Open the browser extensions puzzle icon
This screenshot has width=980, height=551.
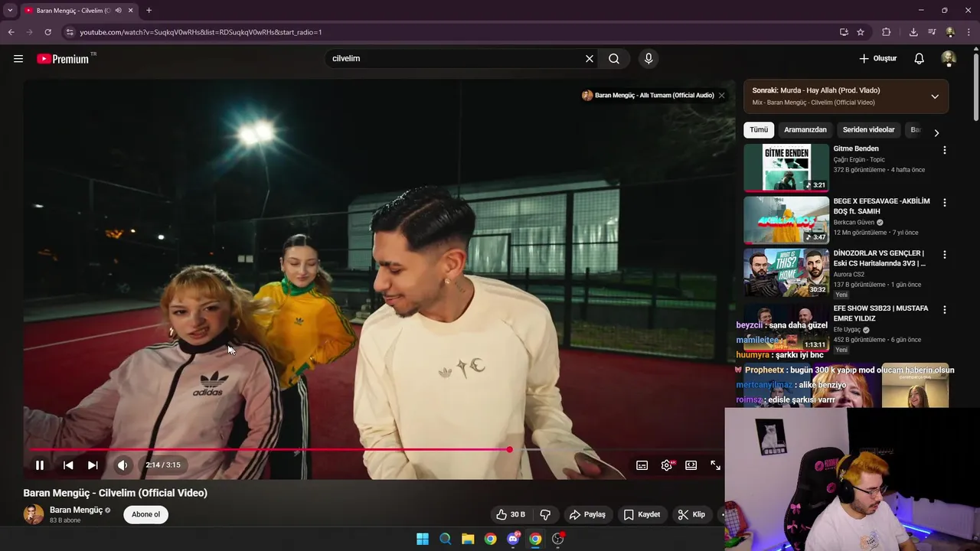point(887,32)
